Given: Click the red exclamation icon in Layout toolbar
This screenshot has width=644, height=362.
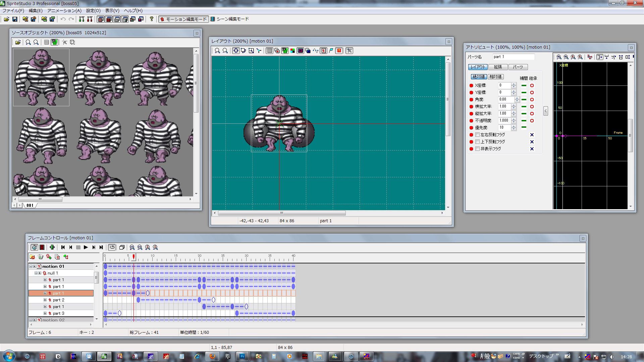Looking at the screenshot, I should [339, 51].
